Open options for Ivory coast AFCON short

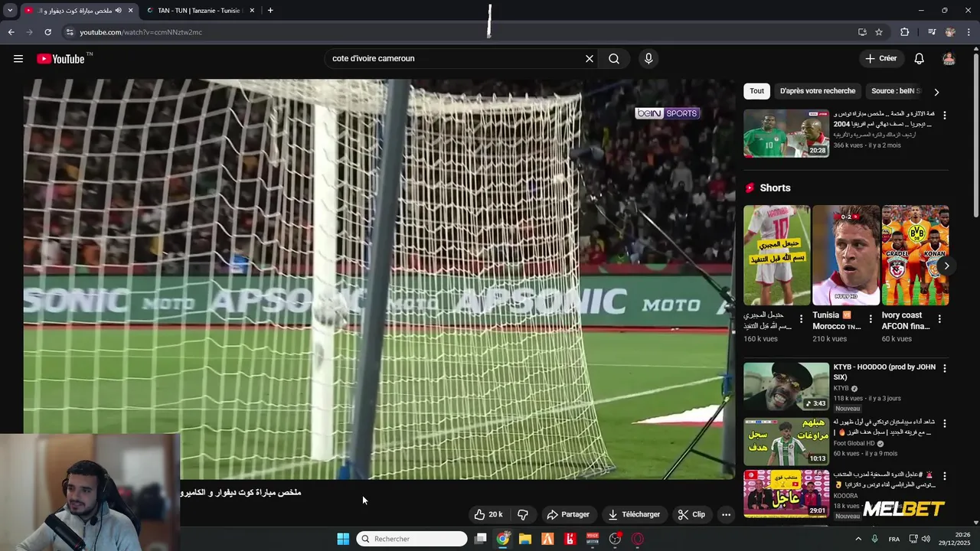tap(939, 318)
